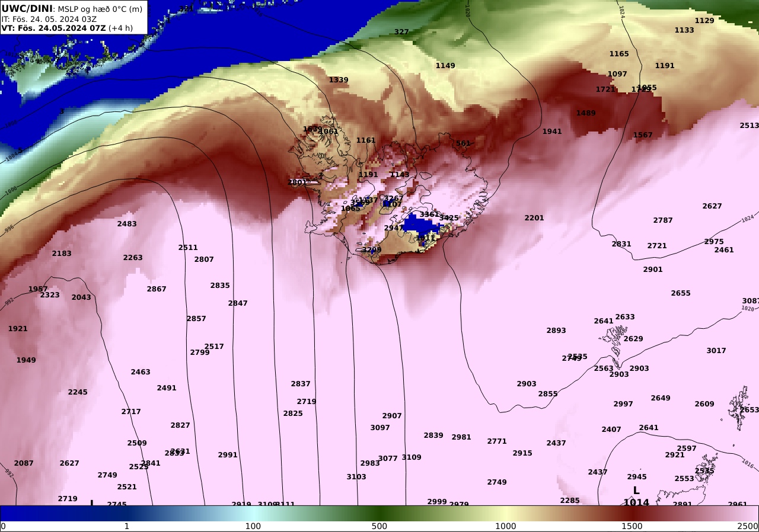Click the 1014 pressure value under the L

tap(636, 502)
